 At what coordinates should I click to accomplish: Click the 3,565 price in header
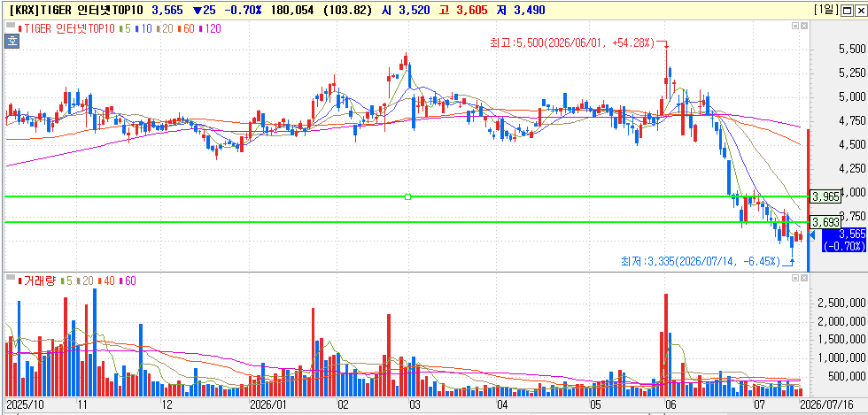(x=167, y=10)
